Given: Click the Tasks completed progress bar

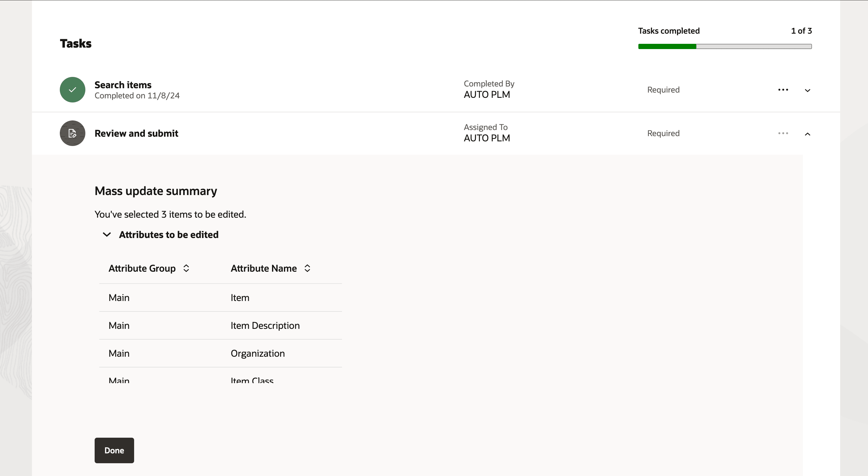Looking at the screenshot, I should [725, 46].
